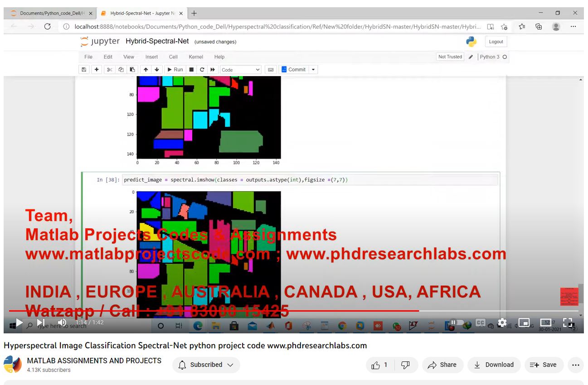Interrupt the kernel with the stop icon

click(x=191, y=70)
